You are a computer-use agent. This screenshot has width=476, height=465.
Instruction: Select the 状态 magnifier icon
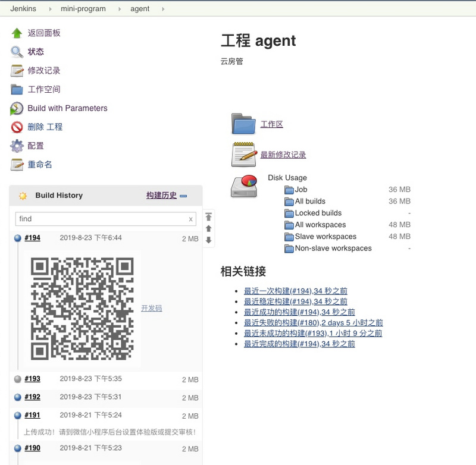pos(14,52)
